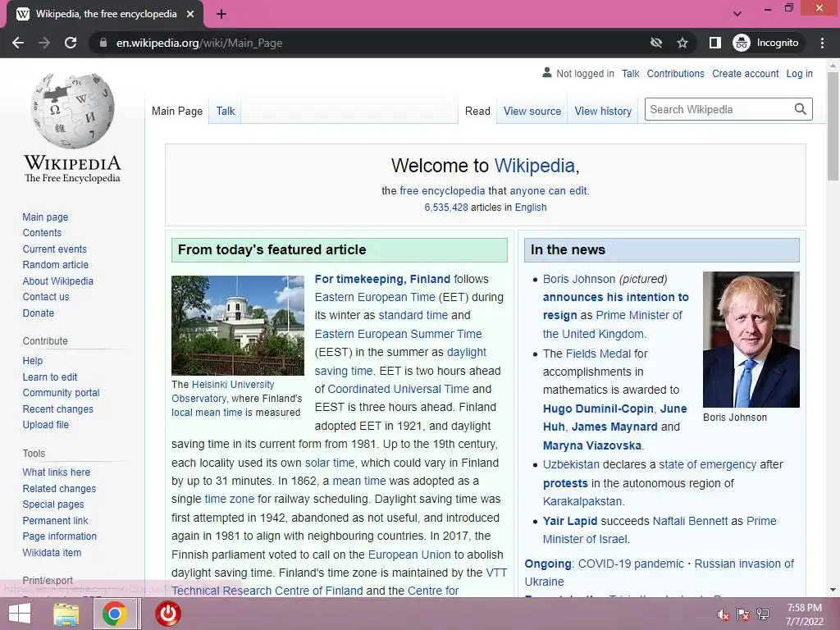The image size is (840, 630).
Task: Click the muted speaker tray icon
Action: click(x=723, y=614)
